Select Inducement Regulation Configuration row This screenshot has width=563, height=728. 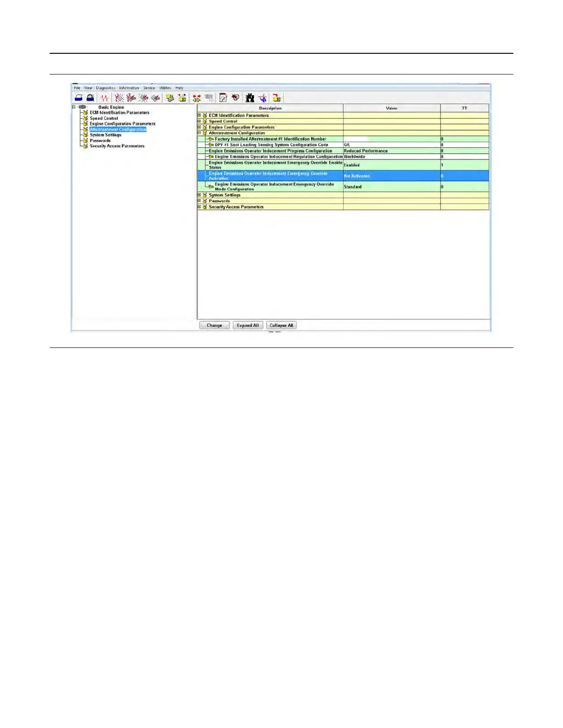[343, 157]
